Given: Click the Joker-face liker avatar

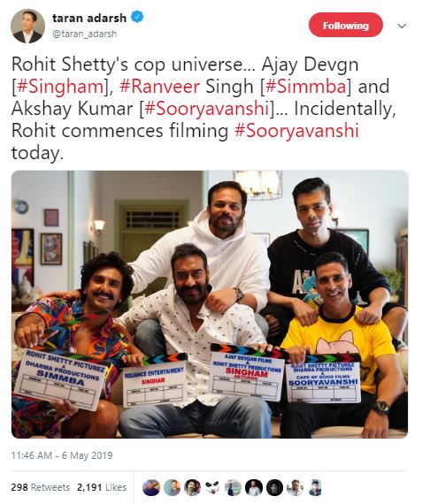Looking at the screenshot, I should [212, 487].
